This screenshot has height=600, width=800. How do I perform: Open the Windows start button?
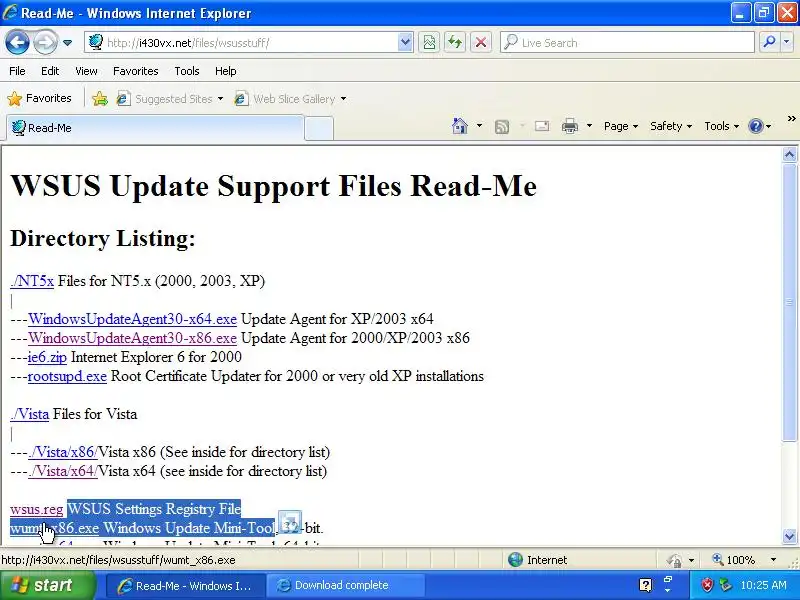pos(48,585)
